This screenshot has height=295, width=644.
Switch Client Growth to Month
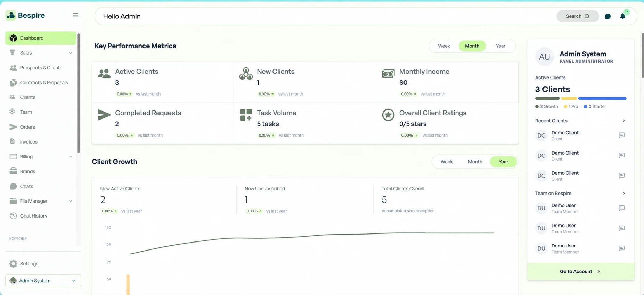pos(475,162)
